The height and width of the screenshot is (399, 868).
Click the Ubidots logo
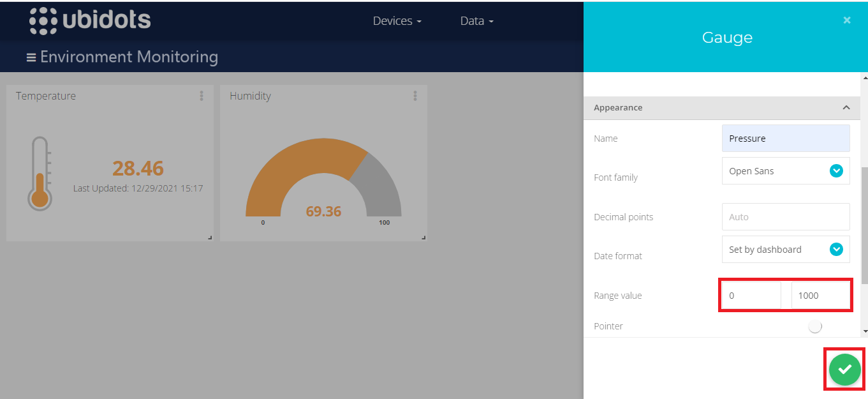90,20
